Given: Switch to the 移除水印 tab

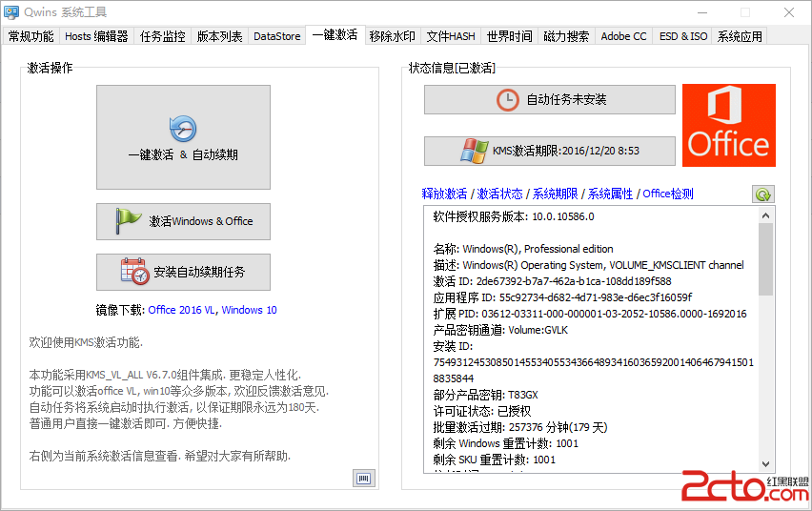Looking at the screenshot, I should pyautogui.click(x=392, y=36).
